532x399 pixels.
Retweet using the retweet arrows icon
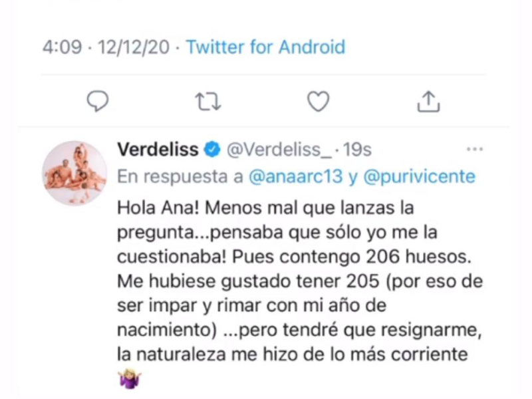208,102
